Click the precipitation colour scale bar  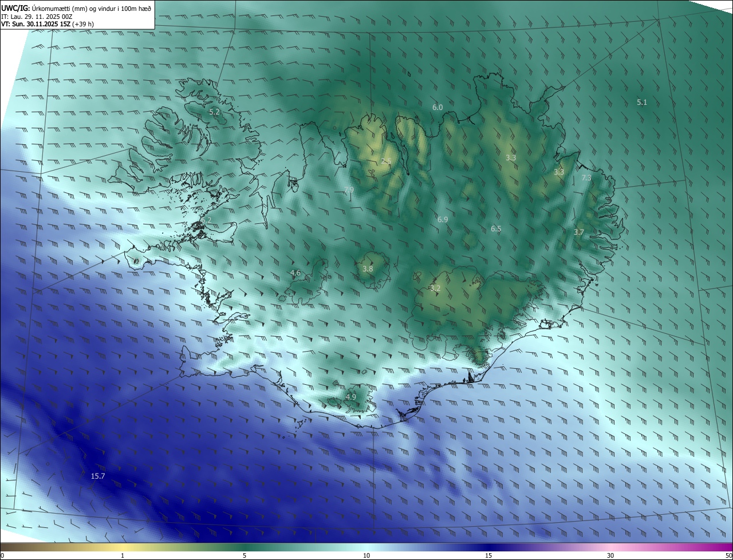coord(366,547)
